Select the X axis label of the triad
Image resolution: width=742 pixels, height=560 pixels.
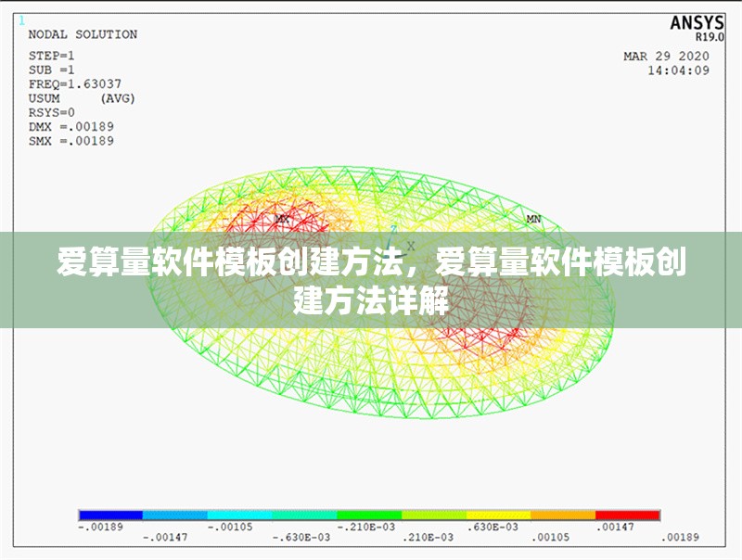411,246
